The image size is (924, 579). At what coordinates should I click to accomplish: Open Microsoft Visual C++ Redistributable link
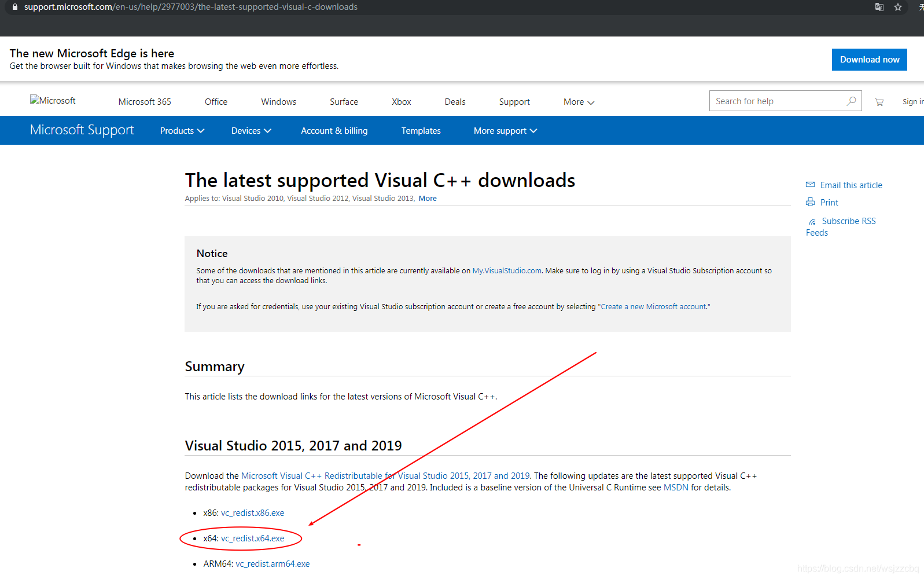point(385,476)
